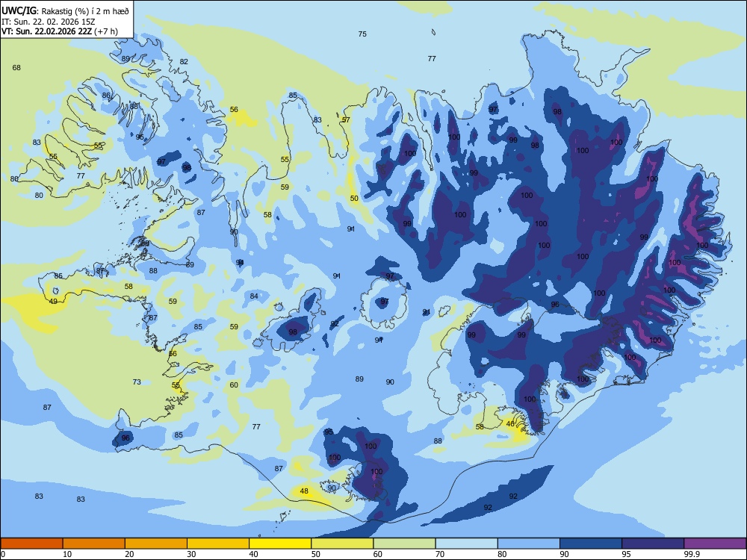Click the humidity value '75' on the map
This screenshot has width=747, height=560.
(362, 34)
